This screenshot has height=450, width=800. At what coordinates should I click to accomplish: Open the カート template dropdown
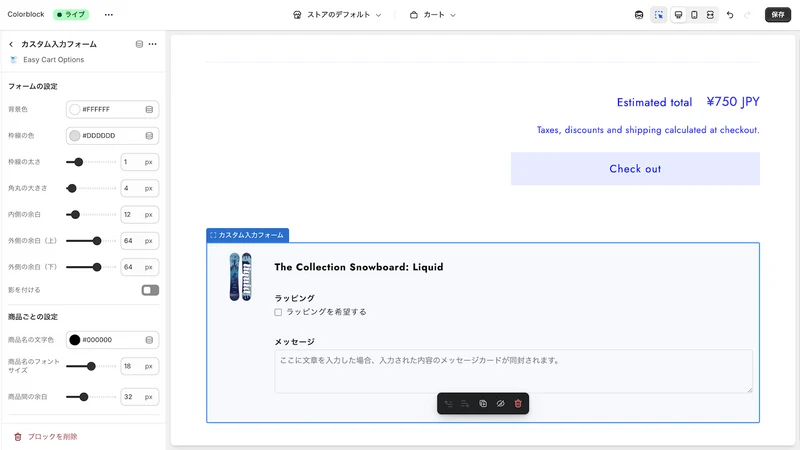(x=433, y=15)
